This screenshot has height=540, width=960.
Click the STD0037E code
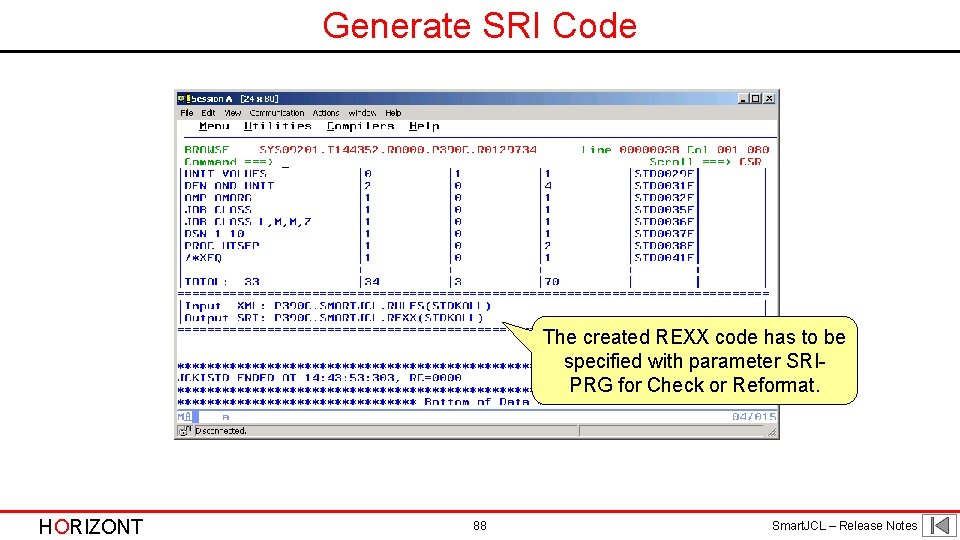(664, 234)
